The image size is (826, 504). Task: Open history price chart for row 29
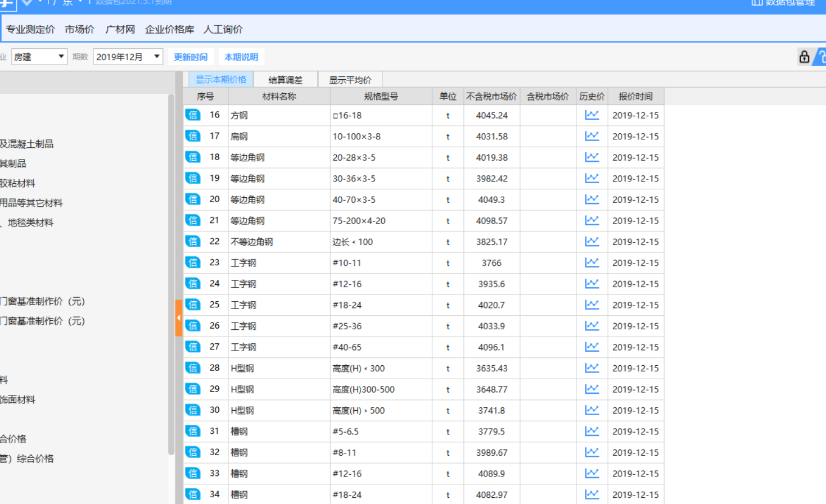pos(592,389)
